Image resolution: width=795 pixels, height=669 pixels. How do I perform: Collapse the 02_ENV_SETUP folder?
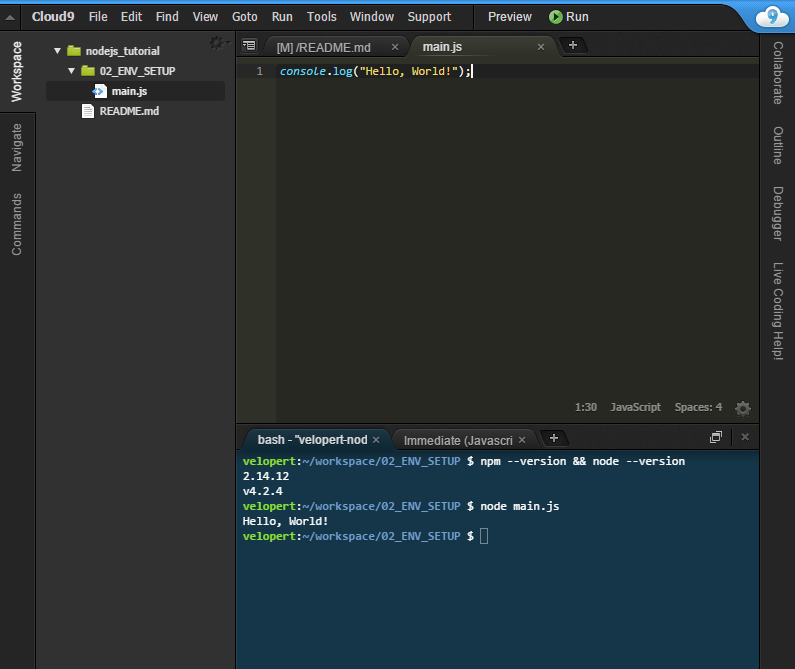72,71
